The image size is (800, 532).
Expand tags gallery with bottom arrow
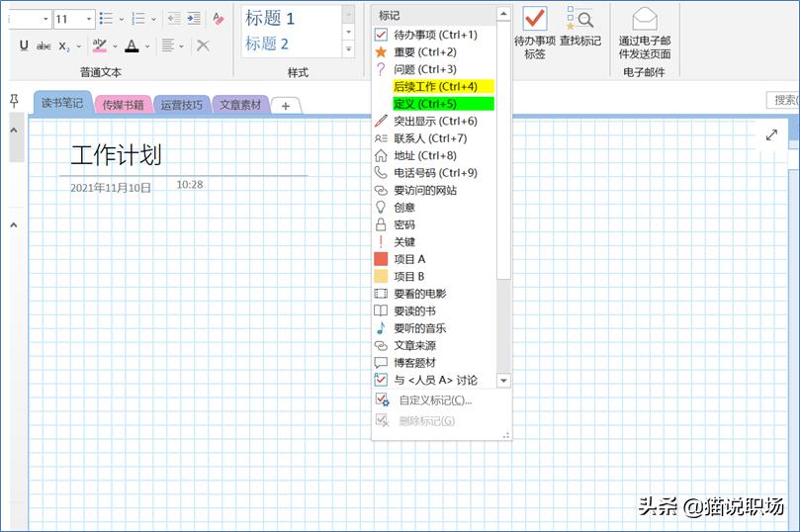(x=503, y=381)
